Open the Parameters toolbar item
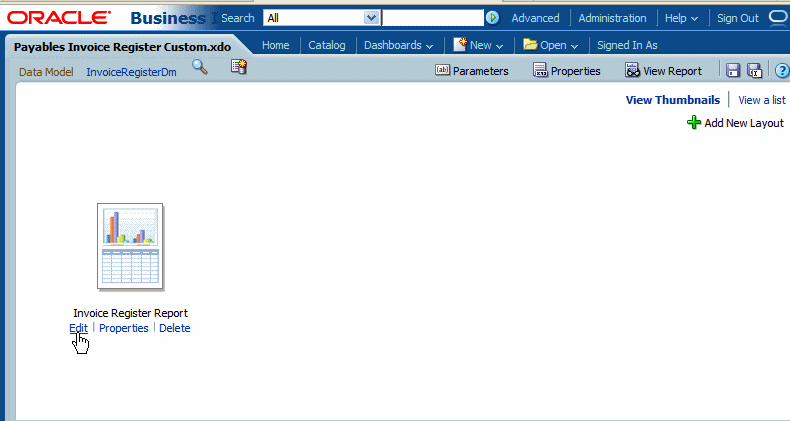Screen dimensions: 790x421 472,71
